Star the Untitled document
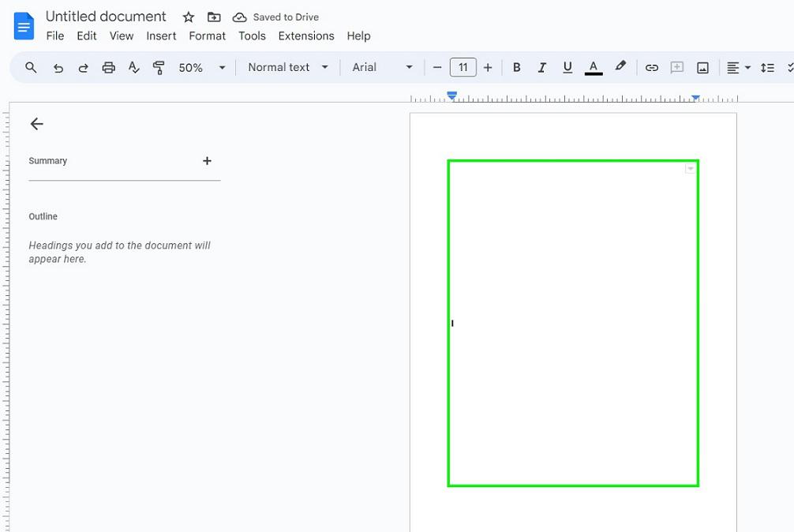The width and height of the screenshot is (794, 532). pyautogui.click(x=189, y=17)
